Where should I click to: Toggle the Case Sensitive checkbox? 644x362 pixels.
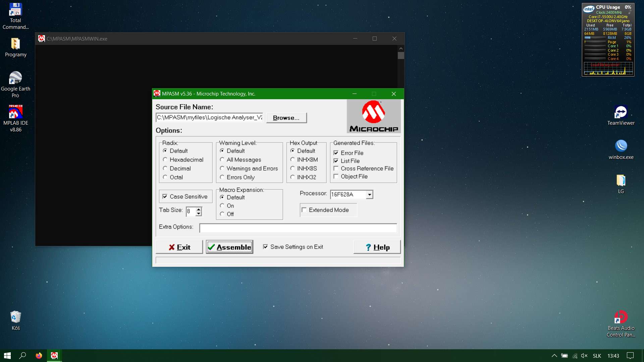pos(165,196)
